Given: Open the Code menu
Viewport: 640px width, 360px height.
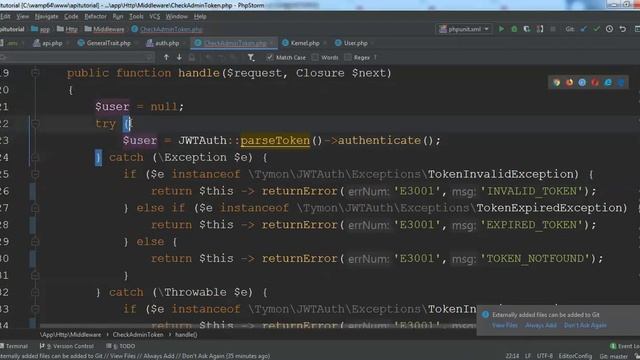Looking at the screenshot, I should click(71, 16).
